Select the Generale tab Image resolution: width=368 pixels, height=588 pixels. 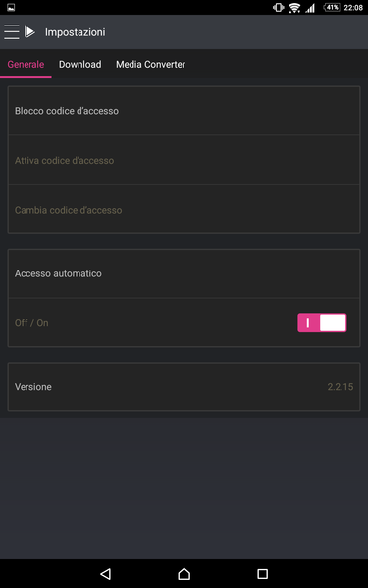(26, 64)
